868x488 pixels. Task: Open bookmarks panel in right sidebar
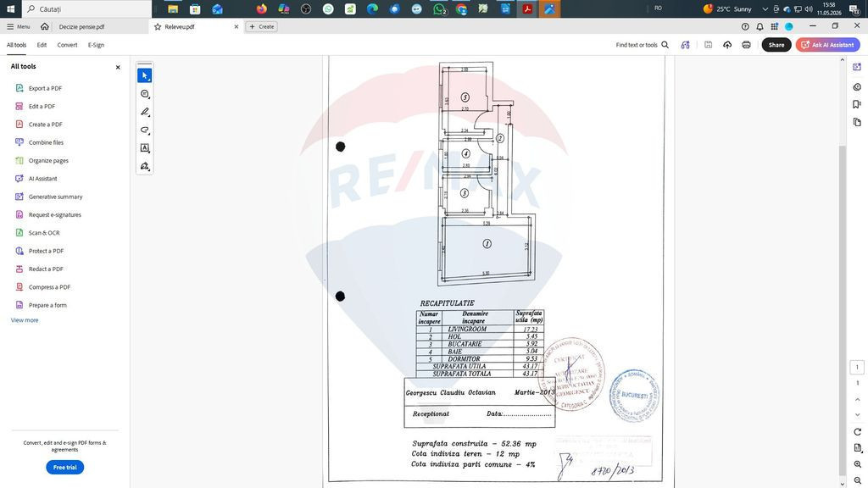pos(857,104)
